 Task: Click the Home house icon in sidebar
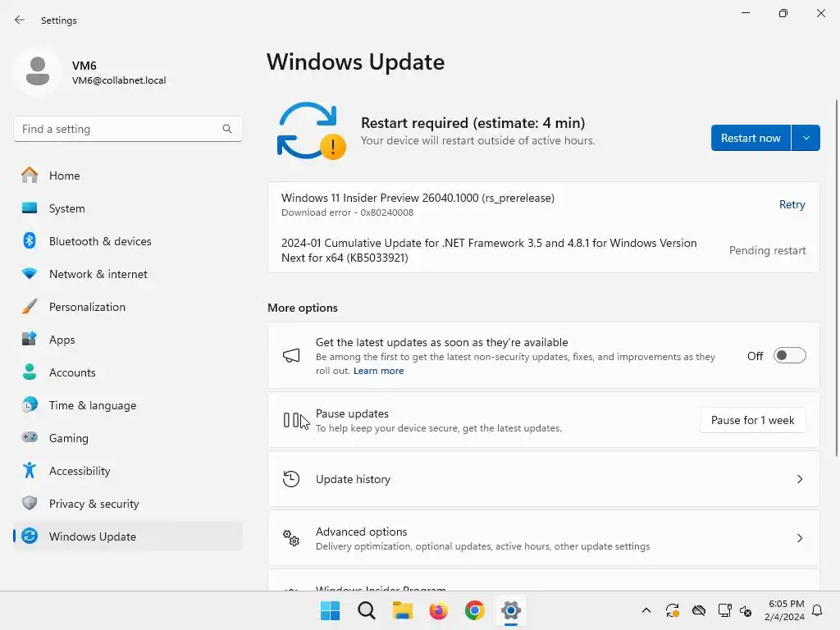coord(30,176)
